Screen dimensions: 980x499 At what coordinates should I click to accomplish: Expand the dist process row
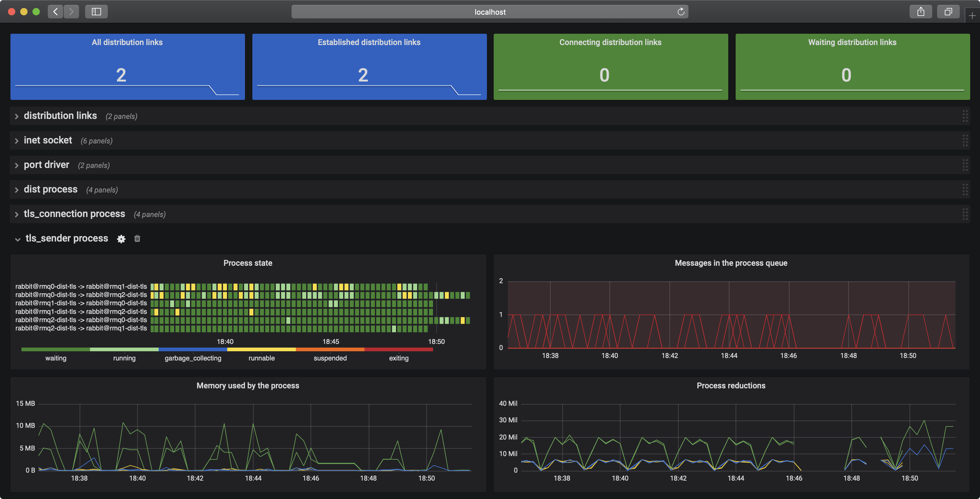[x=50, y=189]
